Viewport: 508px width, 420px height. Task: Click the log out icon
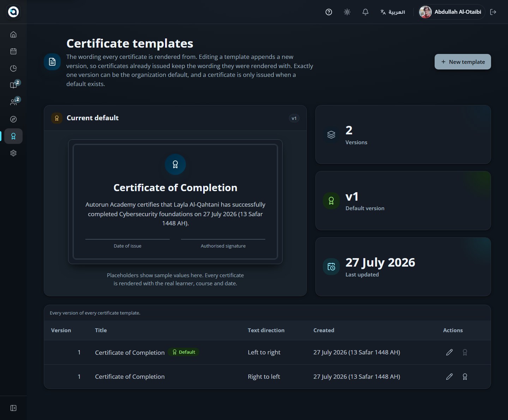[x=493, y=12]
